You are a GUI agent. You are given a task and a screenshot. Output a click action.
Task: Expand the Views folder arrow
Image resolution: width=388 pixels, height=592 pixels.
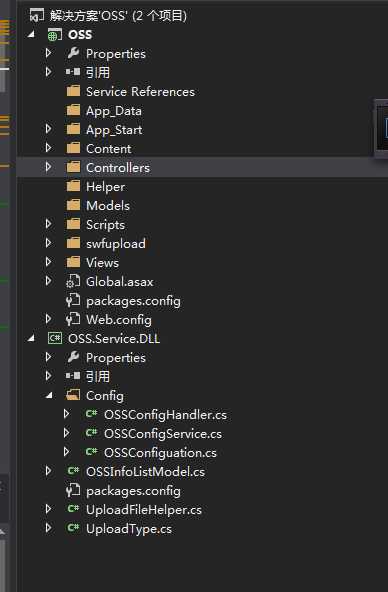48,262
